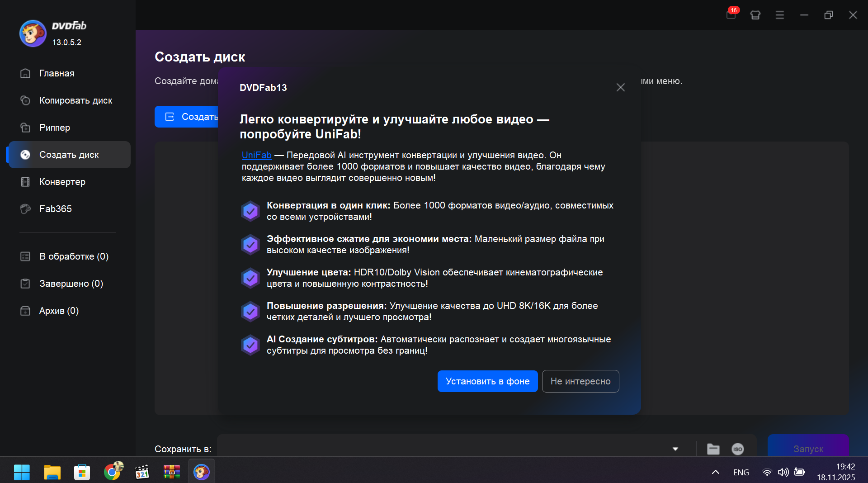This screenshot has width=868, height=483.
Task: Open the Windows Start menu
Action: click(x=22, y=472)
